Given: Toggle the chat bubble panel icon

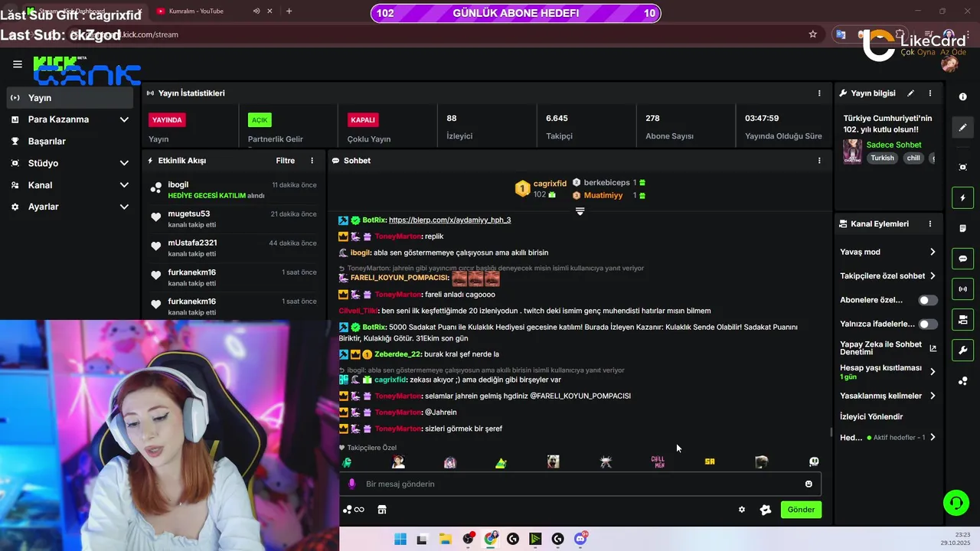Looking at the screenshot, I should pos(963,259).
